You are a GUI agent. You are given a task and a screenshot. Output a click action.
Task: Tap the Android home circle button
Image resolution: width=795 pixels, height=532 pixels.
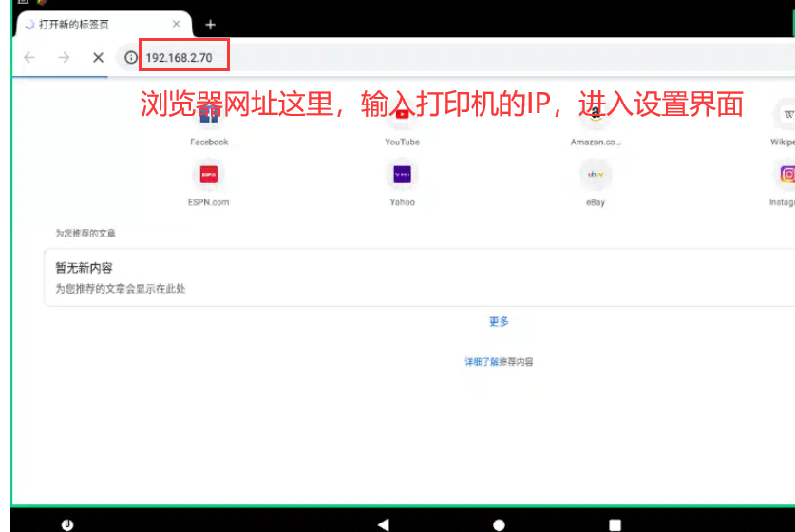499,524
